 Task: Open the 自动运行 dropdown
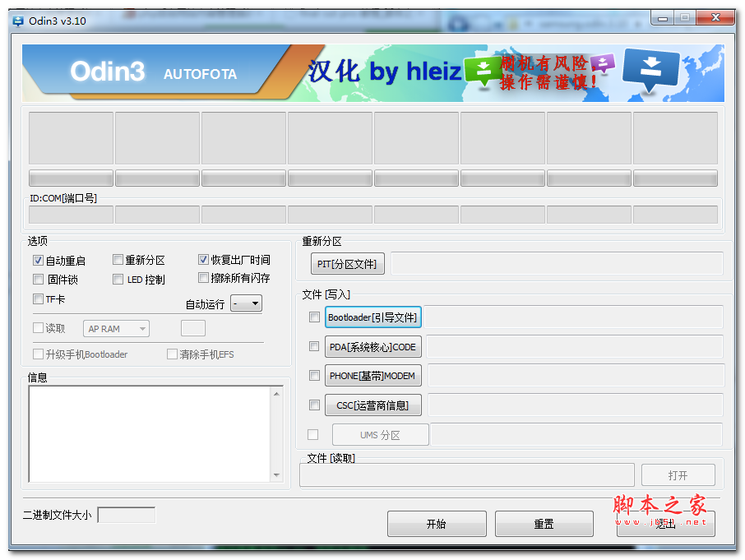coord(246,303)
